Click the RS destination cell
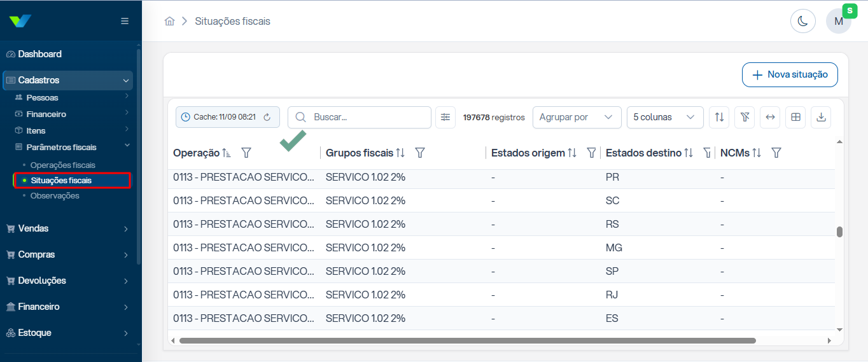 tap(612, 224)
